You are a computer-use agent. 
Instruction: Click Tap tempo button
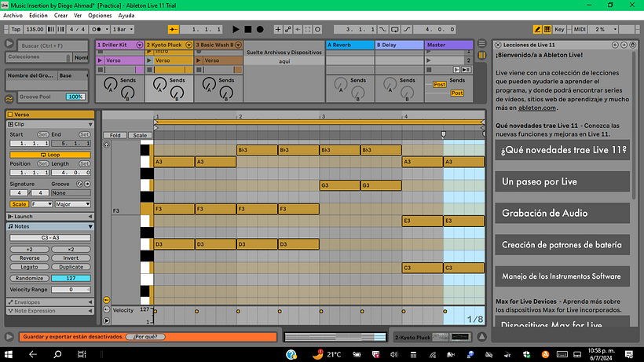(16, 29)
